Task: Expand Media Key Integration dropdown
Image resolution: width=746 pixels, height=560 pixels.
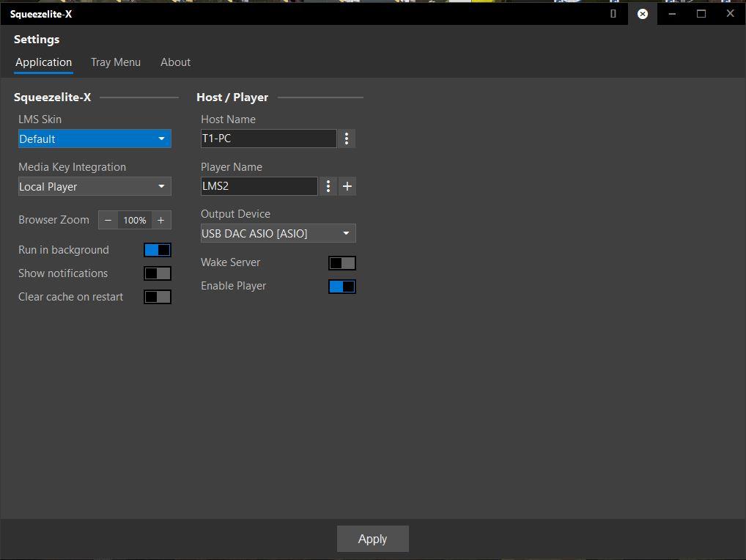Action: pos(95,186)
